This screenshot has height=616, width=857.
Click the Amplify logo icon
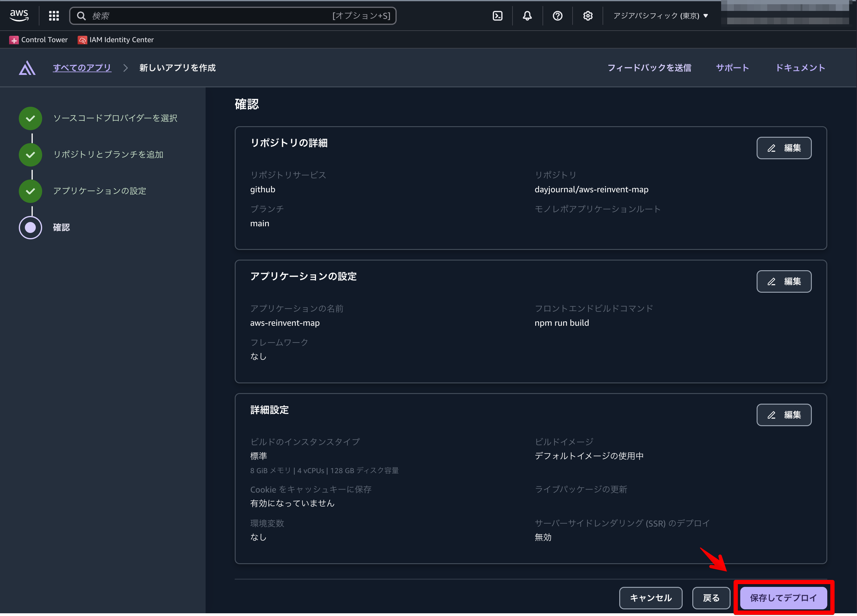click(27, 68)
